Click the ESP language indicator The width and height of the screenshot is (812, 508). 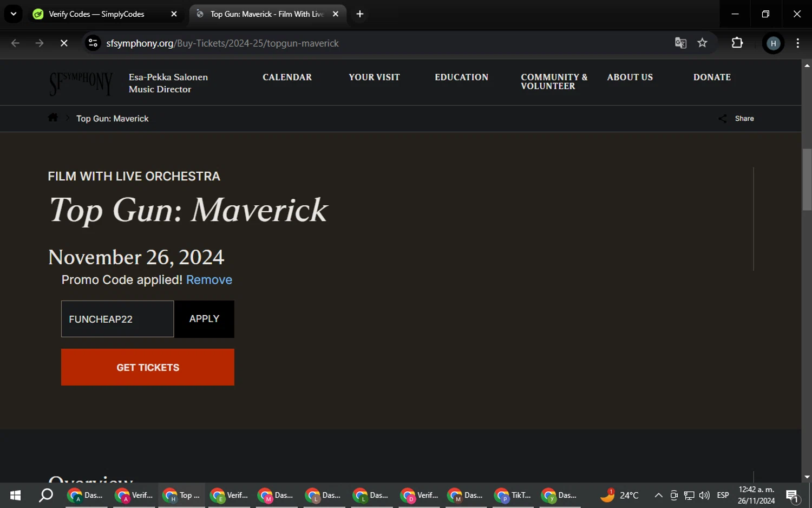(723, 495)
